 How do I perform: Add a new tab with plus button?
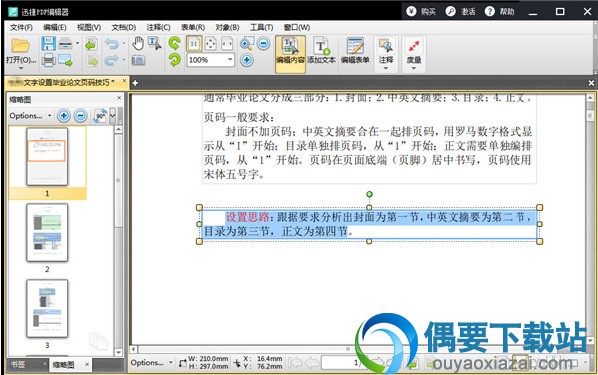pos(135,82)
